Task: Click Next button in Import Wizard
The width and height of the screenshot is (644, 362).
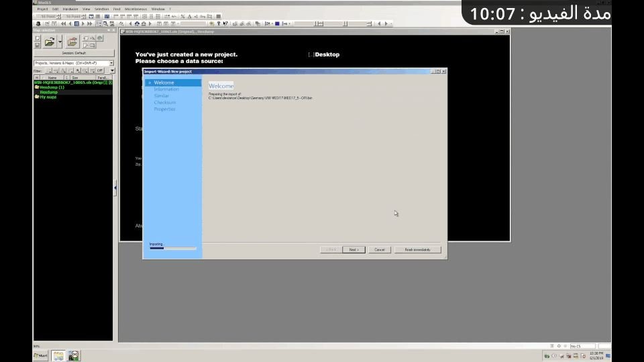Action: point(354,249)
